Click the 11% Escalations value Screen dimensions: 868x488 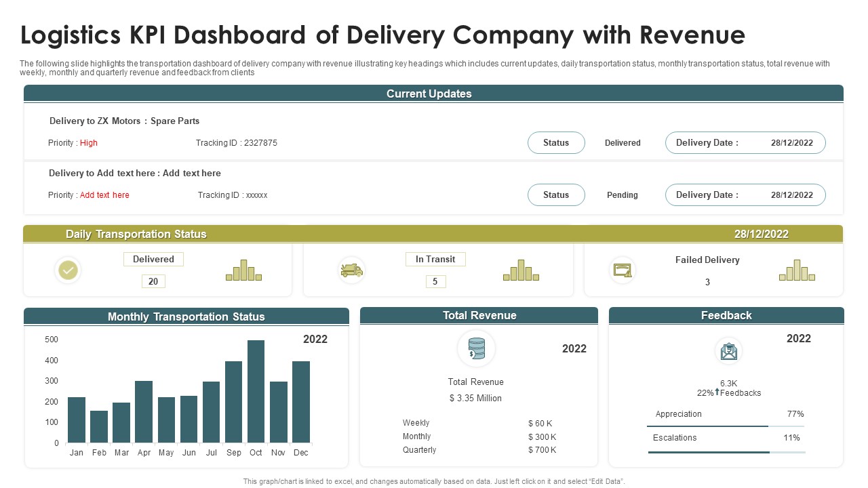pyautogui.click(x=791, y=438)
